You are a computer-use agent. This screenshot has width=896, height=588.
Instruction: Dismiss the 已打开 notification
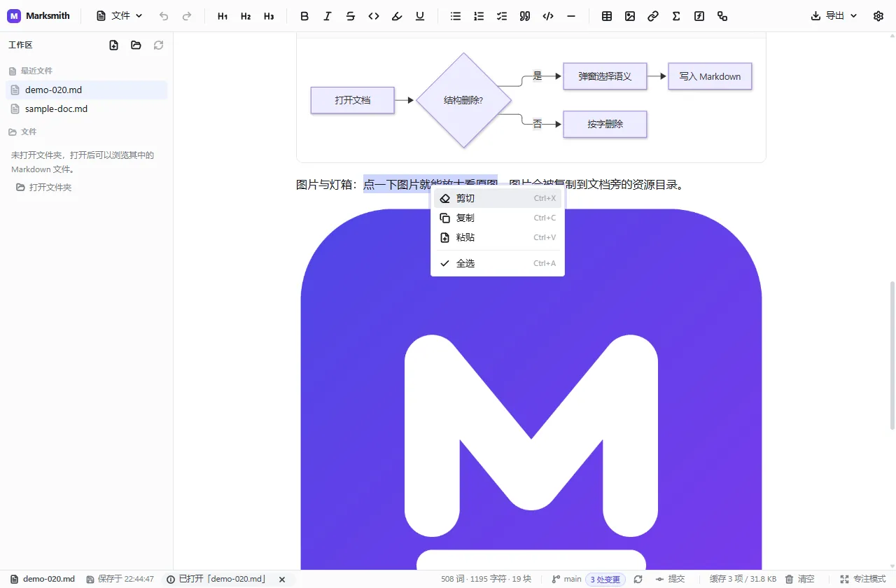[282, 580]
